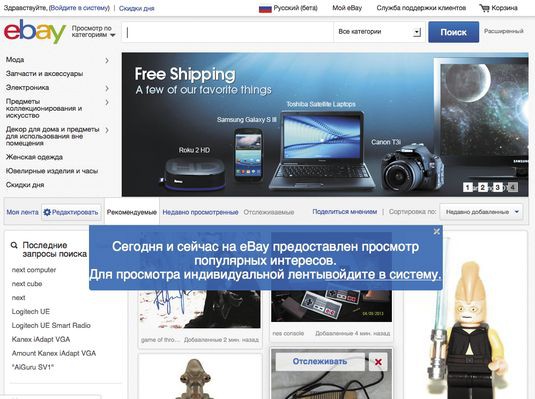The width and height of the screenshot is (535, 399).
Task: Open Ювелирные изделия и часы category
Action: [52, 171]
